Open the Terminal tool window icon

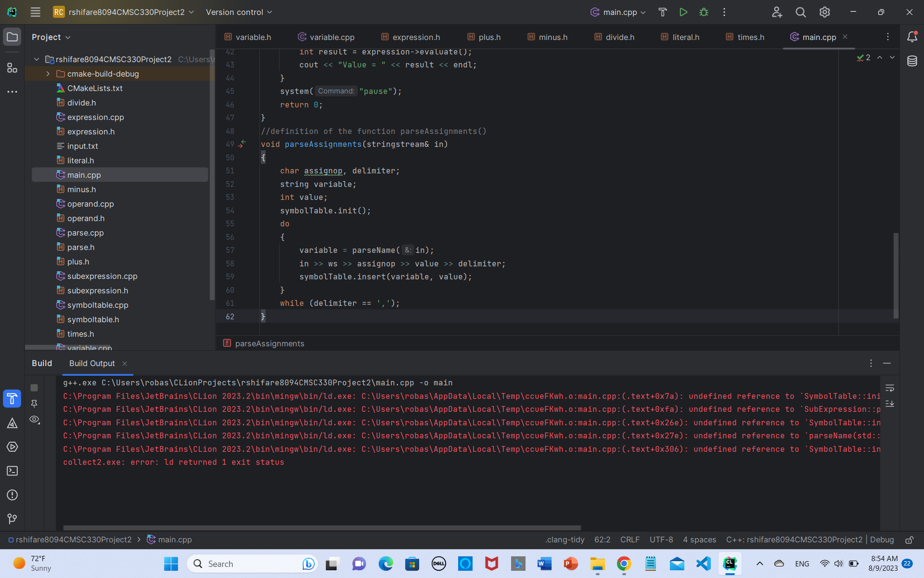coord(12,471)
